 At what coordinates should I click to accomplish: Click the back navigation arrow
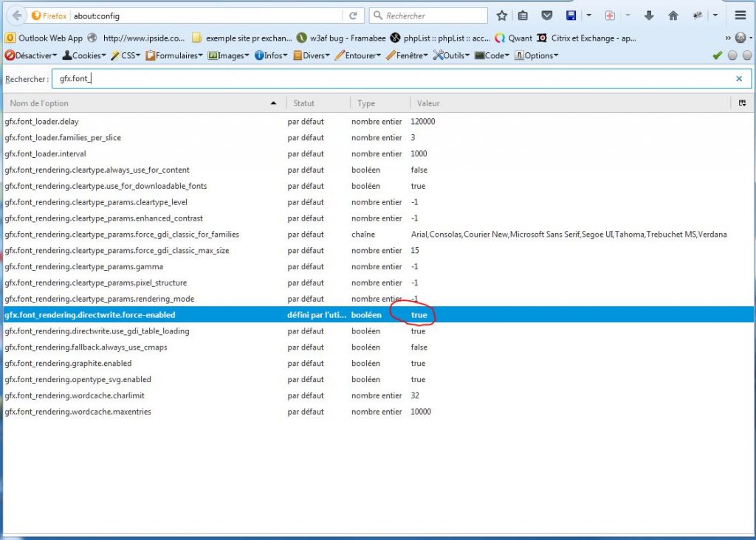pyautogui.click(x=16, y=15)
